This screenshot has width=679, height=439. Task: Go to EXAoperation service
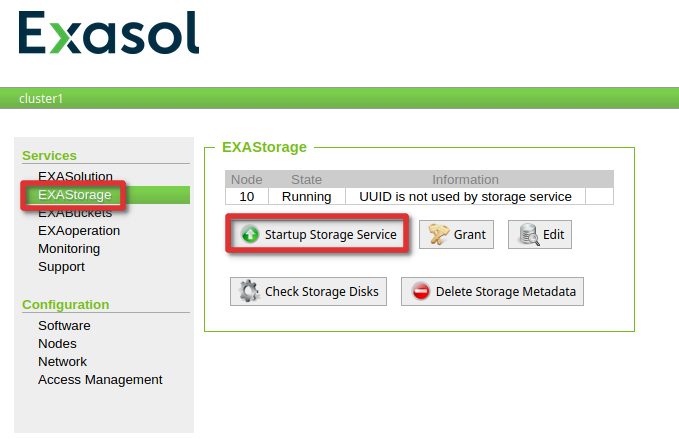point(79,231)
